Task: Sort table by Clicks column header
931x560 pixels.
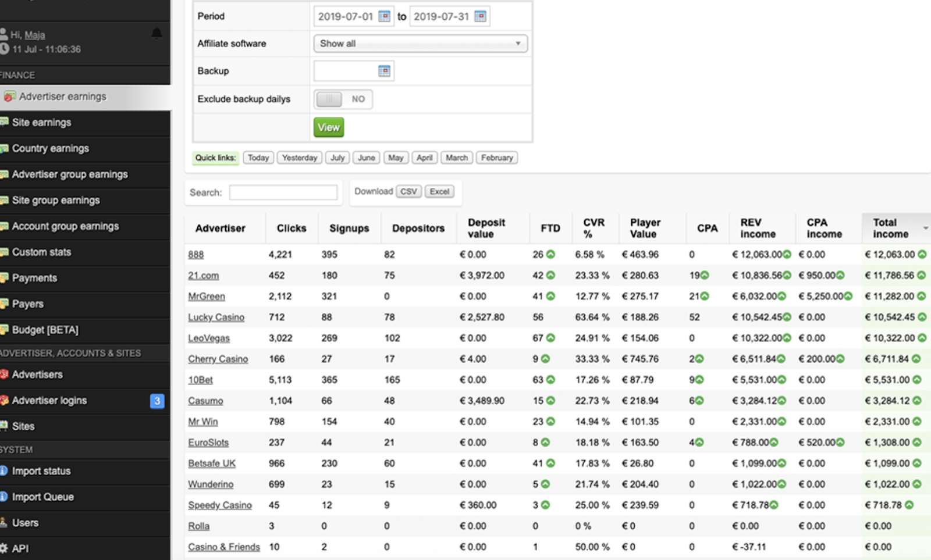Action: tap(292, 229)
